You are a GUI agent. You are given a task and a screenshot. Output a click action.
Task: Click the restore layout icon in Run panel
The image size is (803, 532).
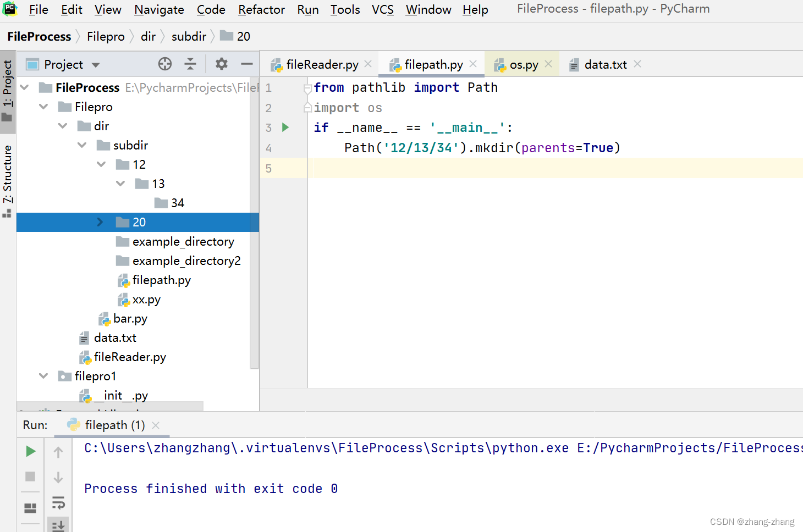[x=30, y=508]
